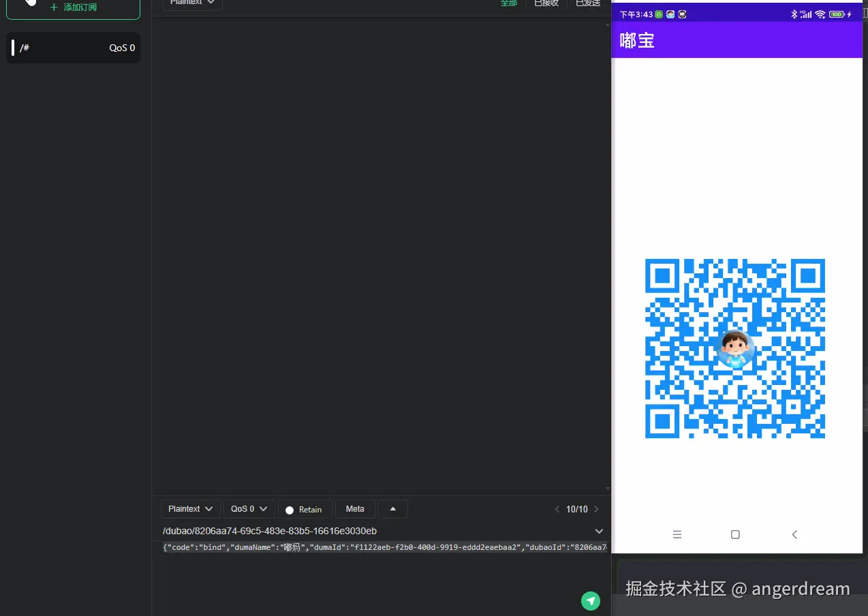The image size is (868, 616).
Task: Click the QoS 0 label of /# subscription
Action: click(122, 48)
